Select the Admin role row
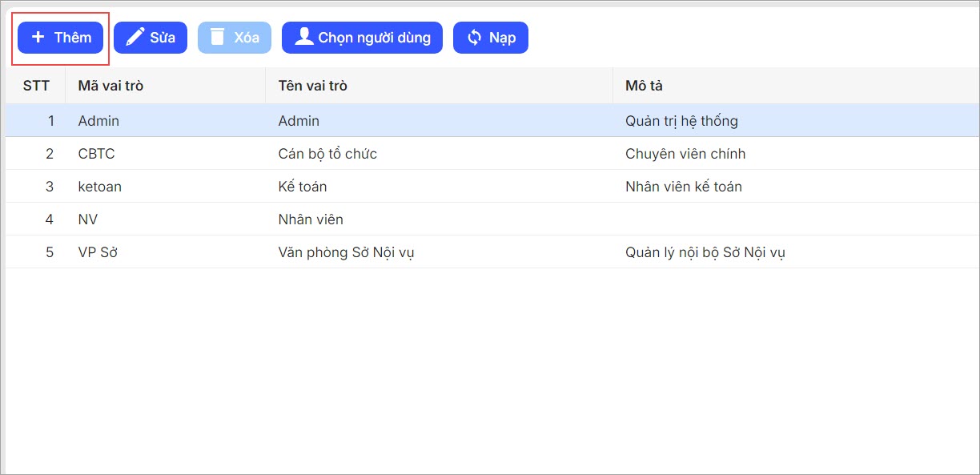This screenshot has height=475, width=980. coord(98,121)
